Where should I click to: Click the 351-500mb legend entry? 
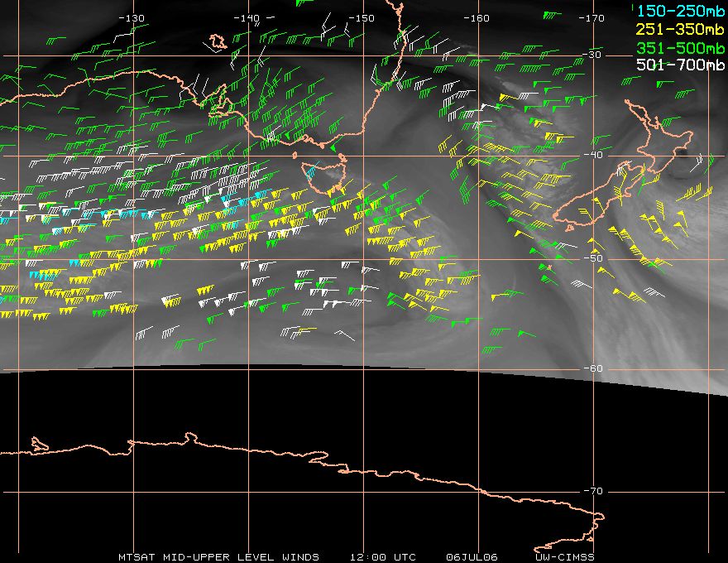pyautogui.click(x=680, y=48)
